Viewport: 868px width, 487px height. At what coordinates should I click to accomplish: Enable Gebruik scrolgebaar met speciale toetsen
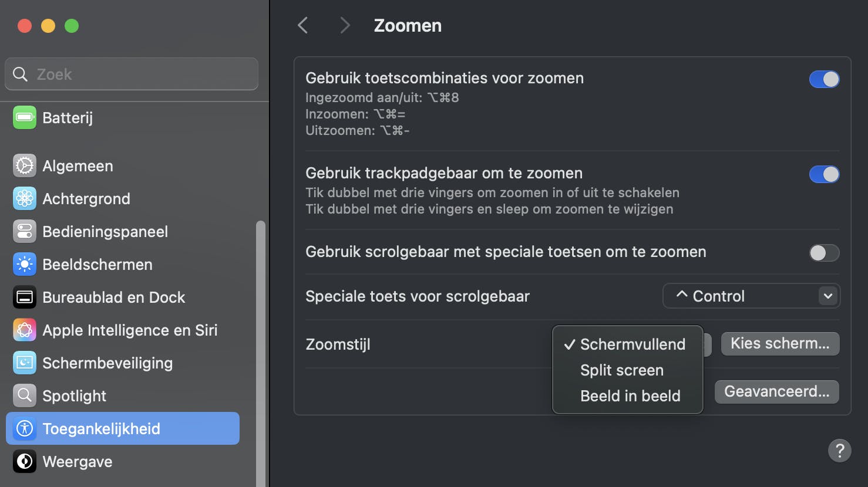pos(824,253)
